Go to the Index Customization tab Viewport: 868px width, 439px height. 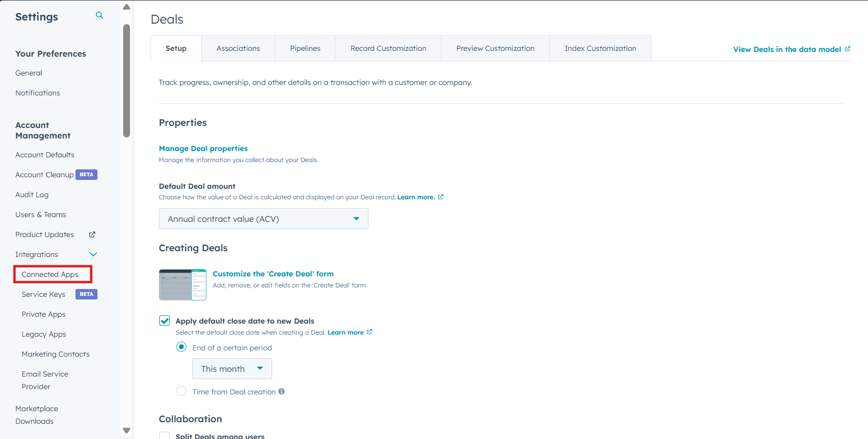600,48
